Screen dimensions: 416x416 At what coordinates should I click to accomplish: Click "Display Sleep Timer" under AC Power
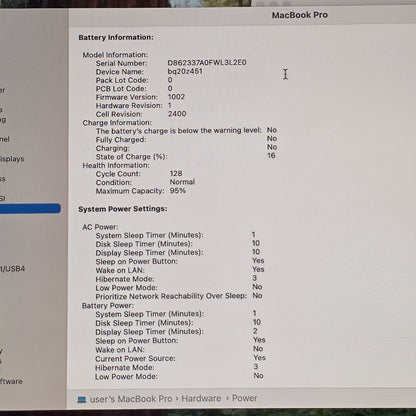click(x=149, y=253)
